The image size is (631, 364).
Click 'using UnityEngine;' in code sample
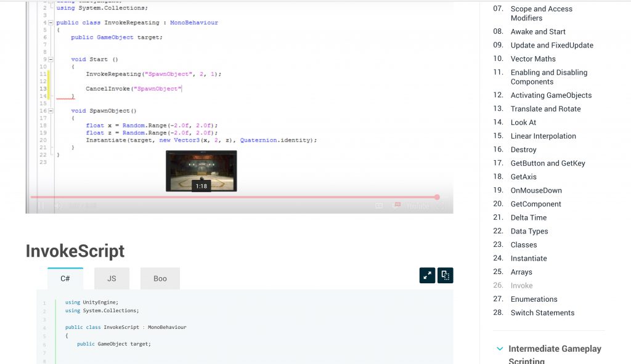92,302
